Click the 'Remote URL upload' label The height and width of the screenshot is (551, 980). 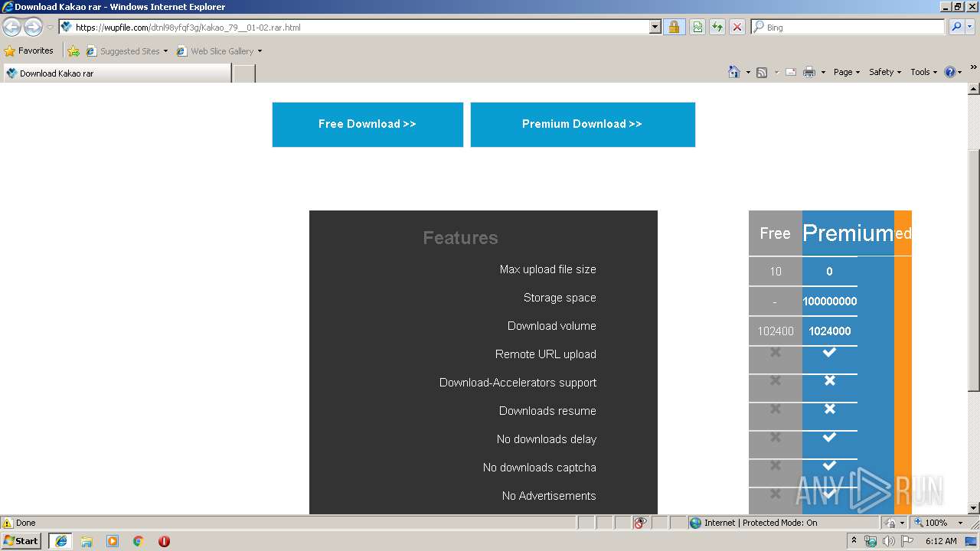pyautogui.click(x=545, y=354)
